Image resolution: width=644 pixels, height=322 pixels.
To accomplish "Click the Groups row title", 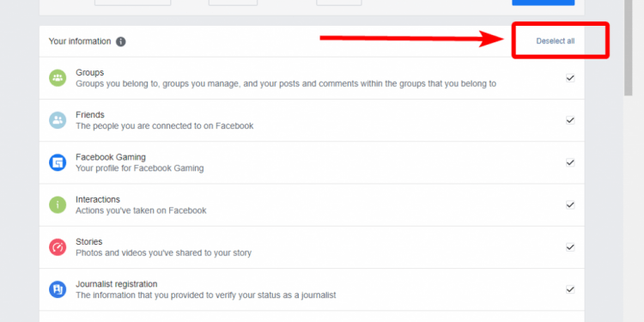I will coord(89,72).
